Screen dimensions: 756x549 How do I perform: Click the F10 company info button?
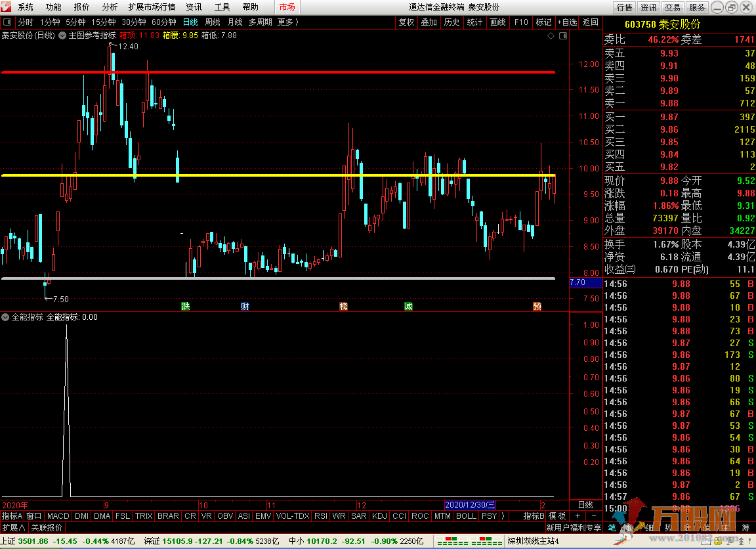521,22
